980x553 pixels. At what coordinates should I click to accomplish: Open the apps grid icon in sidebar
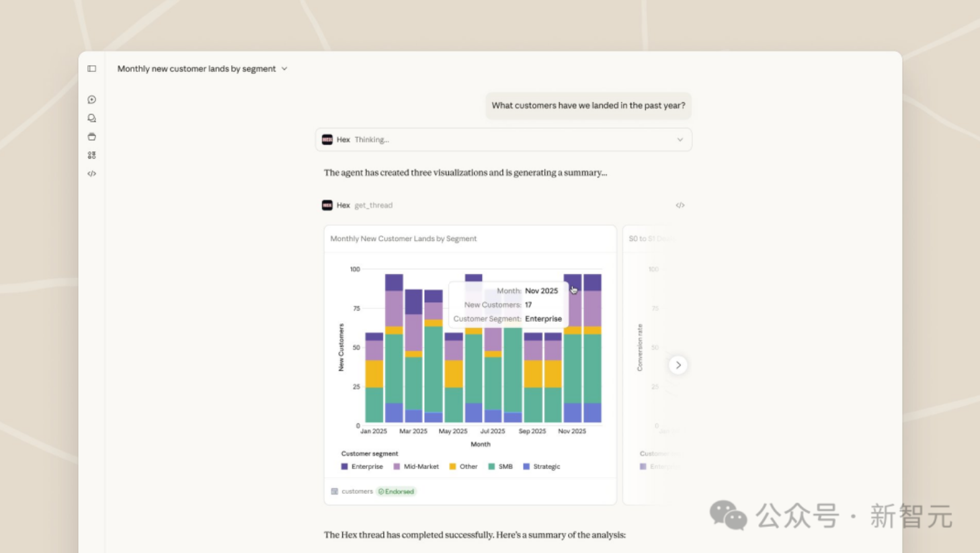click(91, 155)
